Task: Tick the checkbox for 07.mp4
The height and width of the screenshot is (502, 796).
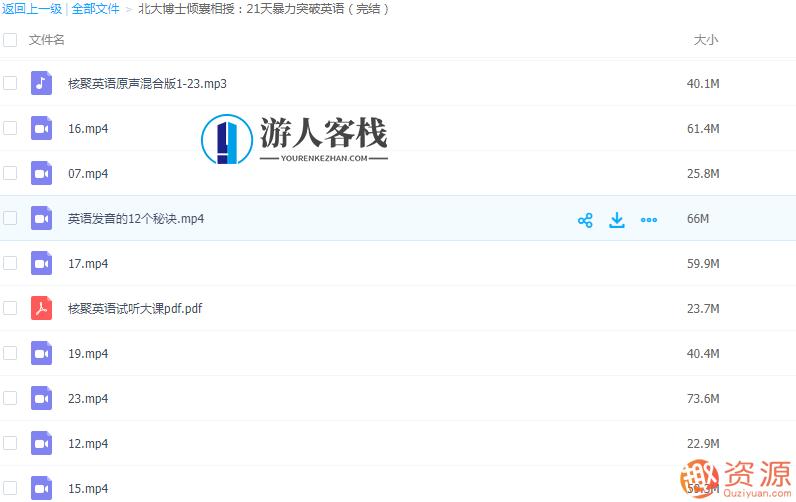Action: (x=10, y=174)
